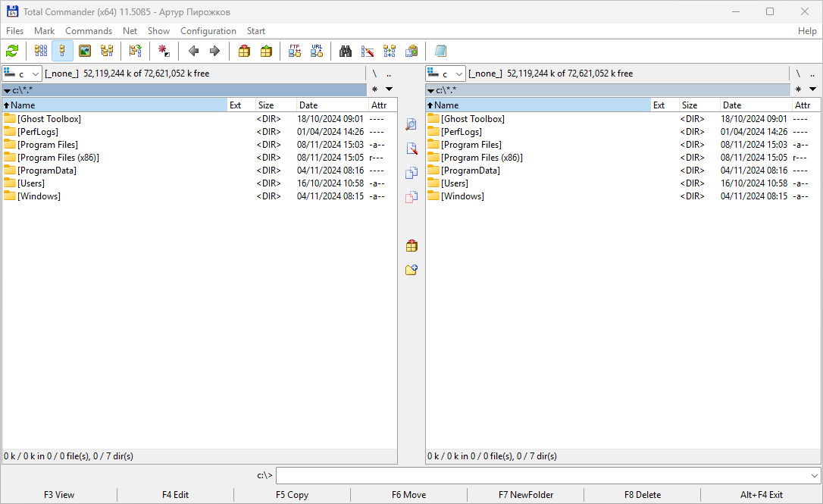Click the red star invert selection icon

[164, 51]
